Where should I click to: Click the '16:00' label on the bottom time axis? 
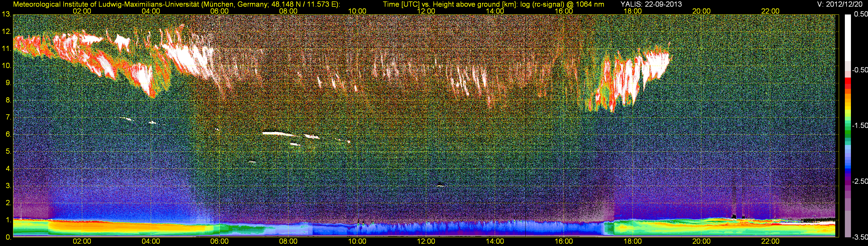click(x=564, y=241)
